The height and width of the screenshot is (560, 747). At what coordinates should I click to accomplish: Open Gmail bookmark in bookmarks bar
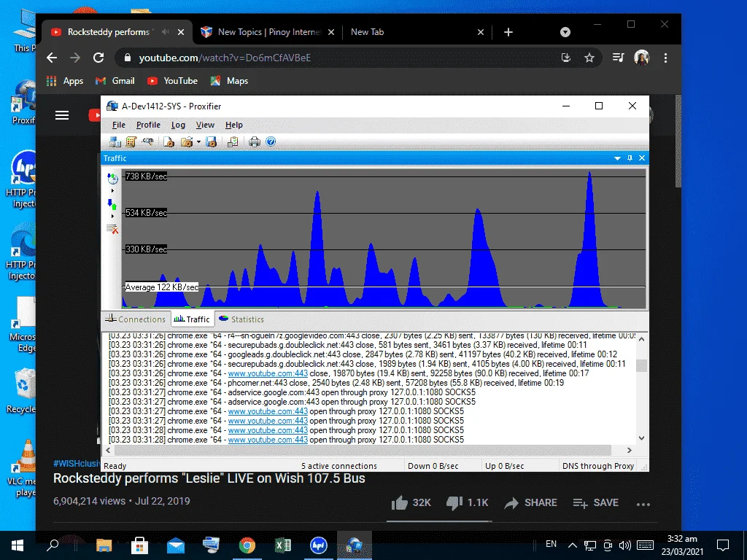click(115, 81)
